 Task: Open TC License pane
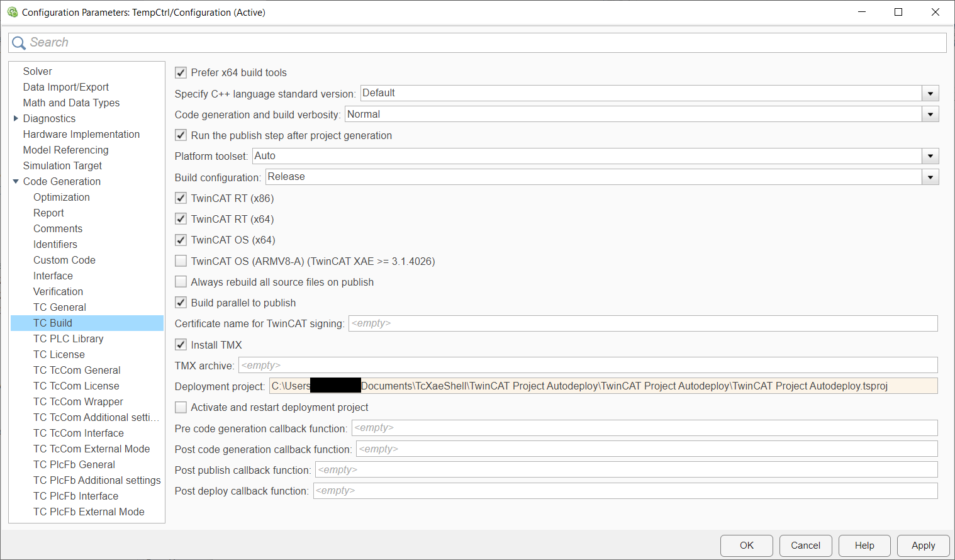(x=59, y=354)
